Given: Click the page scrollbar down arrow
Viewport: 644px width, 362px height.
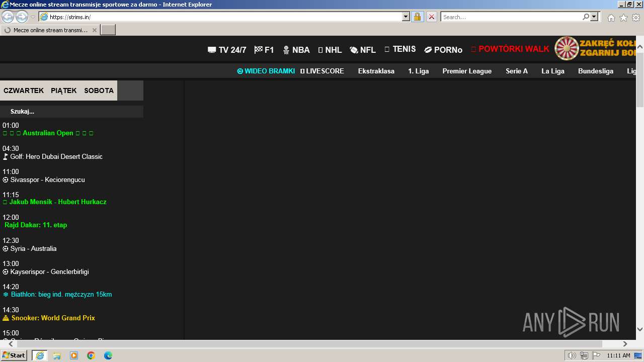Looking at the screenshot, I should click(x=640, y=329).
